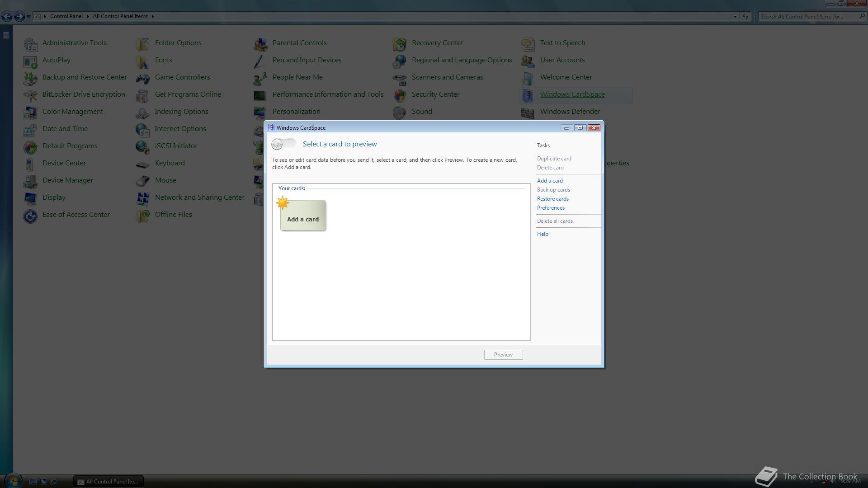Open Performance Information and Tools
The height and width of the screenshot is (488, 868).
point(328,94)
